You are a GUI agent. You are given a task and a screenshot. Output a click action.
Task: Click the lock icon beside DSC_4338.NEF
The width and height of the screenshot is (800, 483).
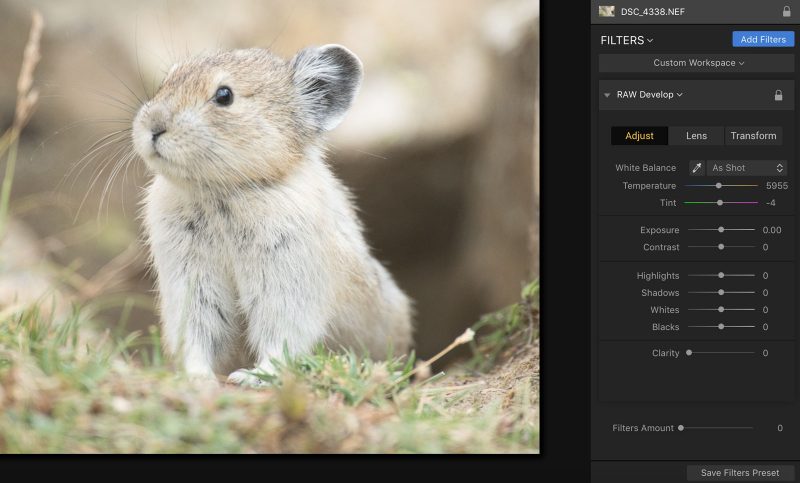coord(787,11)
